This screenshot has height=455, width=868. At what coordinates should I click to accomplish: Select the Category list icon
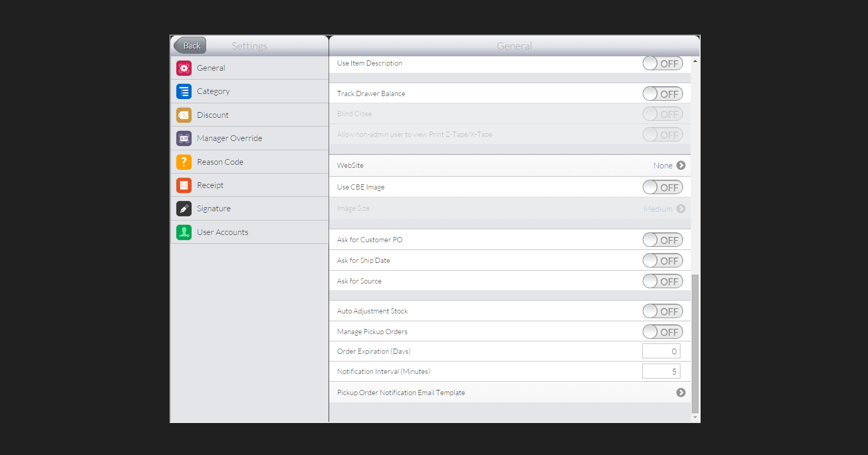tap(184, 91)
